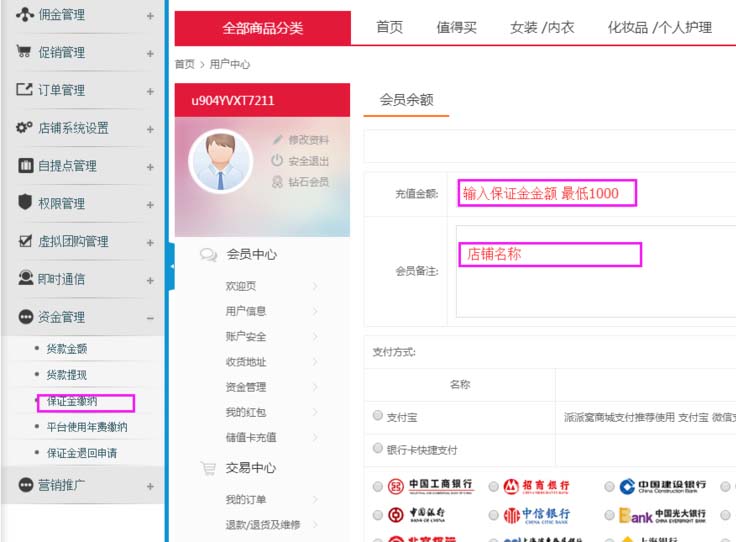Click the 中国光大银行 logo
Viewport: 736px width, 542px height.
click(663, 516)
